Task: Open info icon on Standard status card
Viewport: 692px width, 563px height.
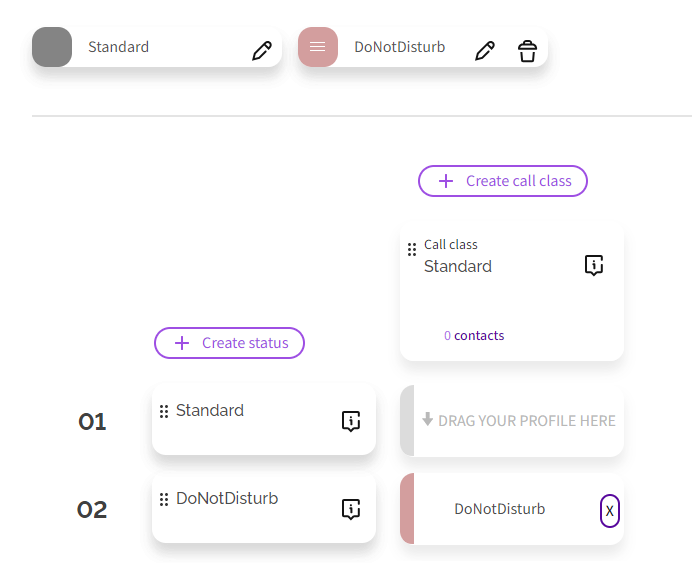Action: click(x=350, y=421)
